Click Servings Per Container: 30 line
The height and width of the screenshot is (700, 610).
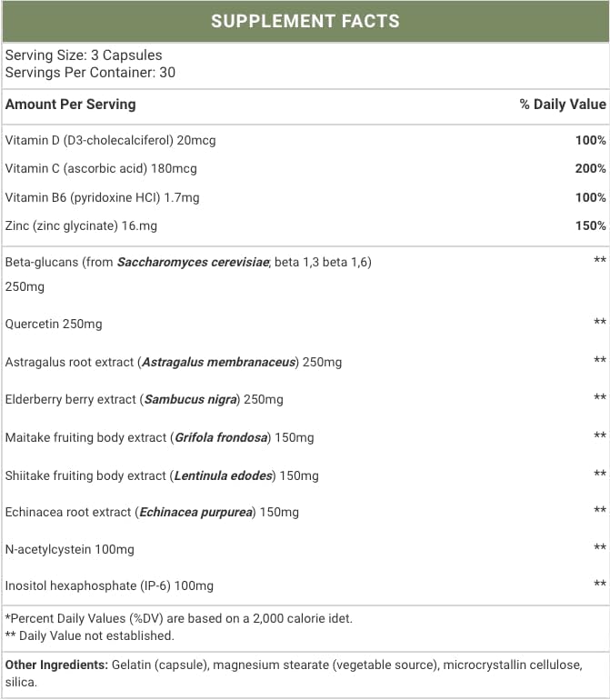[90, 73]
